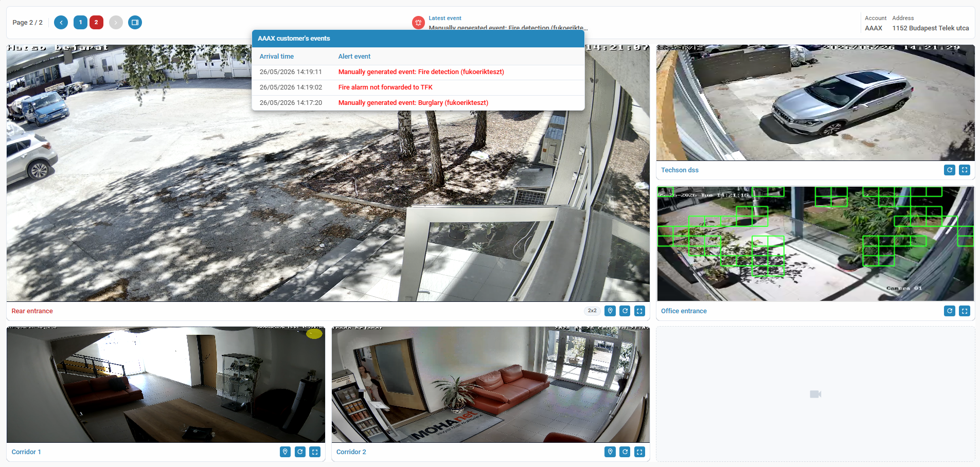This screenshot has width=980, height=467.
Task: Click the Techson dss video feed
Action: click(815, 103)
